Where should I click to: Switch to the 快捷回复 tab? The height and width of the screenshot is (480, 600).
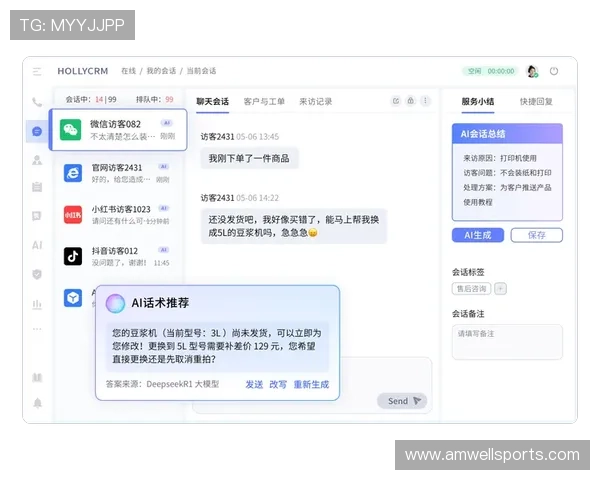(x=536, y=101)
